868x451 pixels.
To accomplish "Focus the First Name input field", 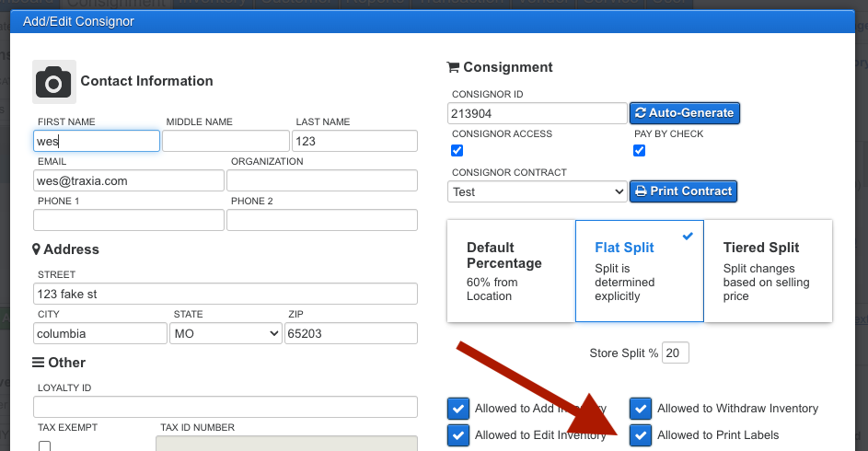I will [x=97, y=141].
